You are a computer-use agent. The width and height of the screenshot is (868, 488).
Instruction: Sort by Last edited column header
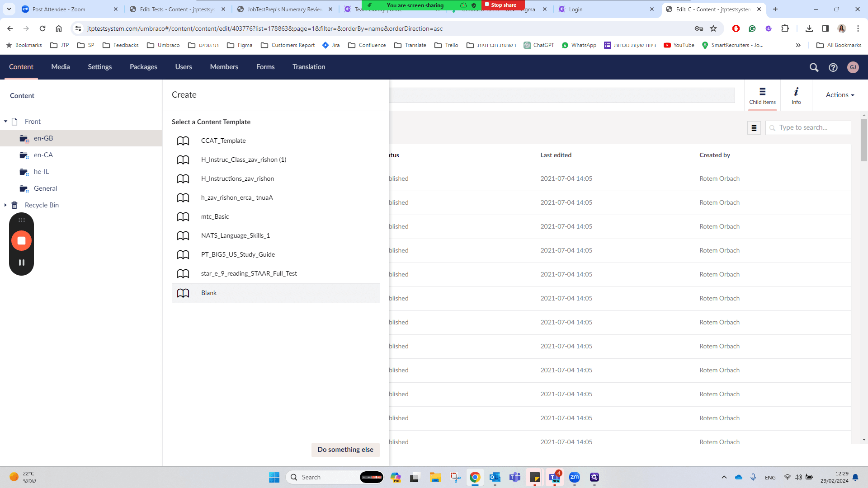point(556,155)
